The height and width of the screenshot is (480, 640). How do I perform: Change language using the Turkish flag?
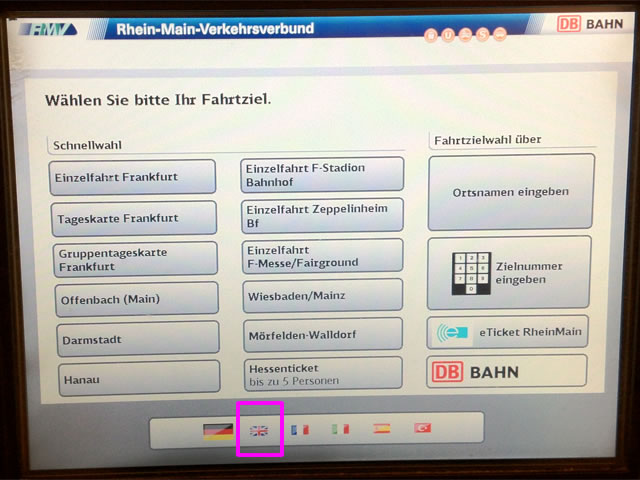[423, 428]
